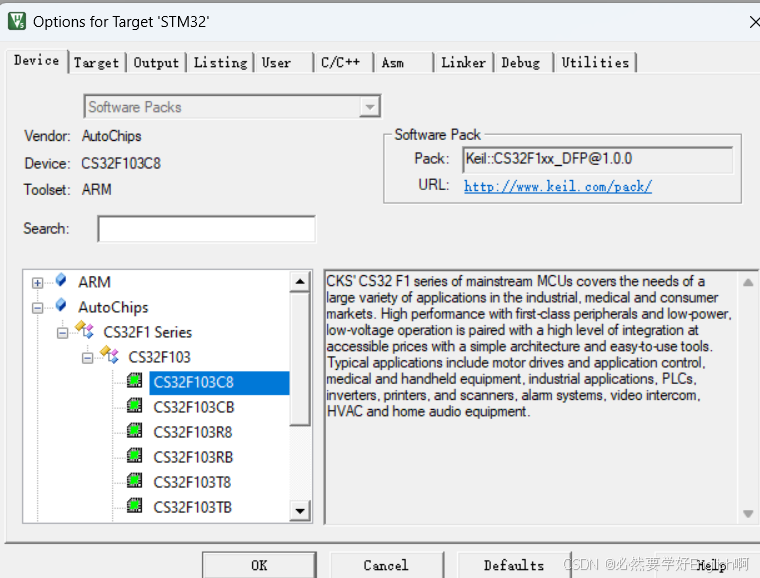The image size is (760, 578).
Task: Click the chip icon beside CS32F103C8
Action: click(134, 380)
